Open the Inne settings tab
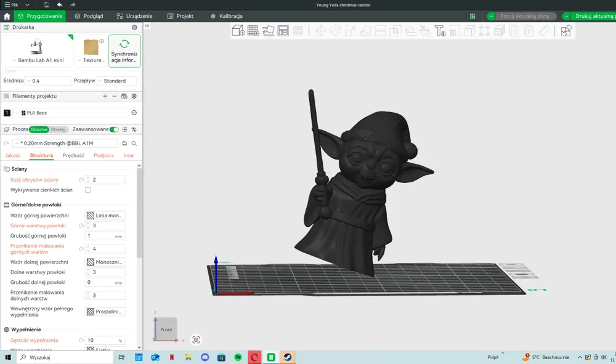This screenshot has height=364, width=616. coord(129,155)
